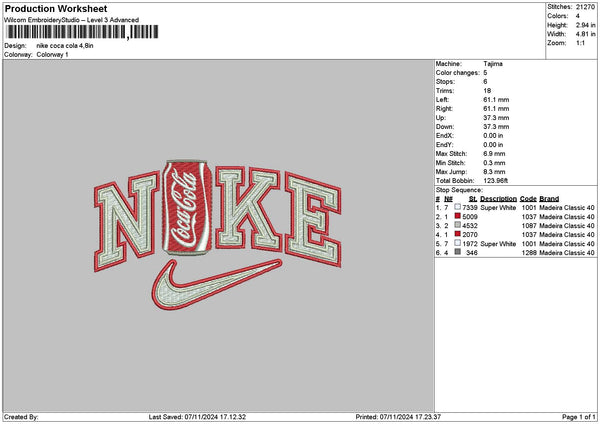Click the dark gray swatch for stop 6 (346)
This screenshot has height=424, width=600.
pyautogui.click(x=457, y=252)
